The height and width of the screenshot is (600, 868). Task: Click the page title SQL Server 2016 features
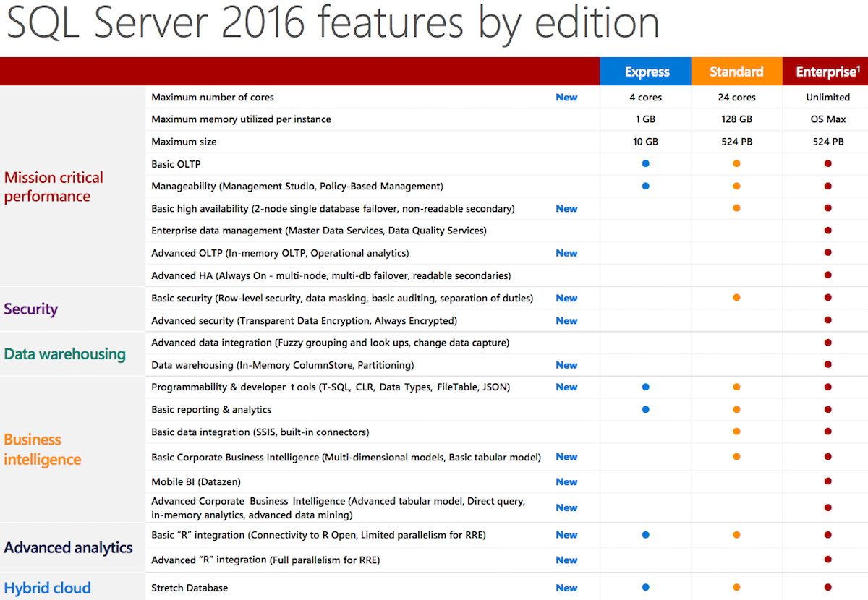click(x=332, y=23)
